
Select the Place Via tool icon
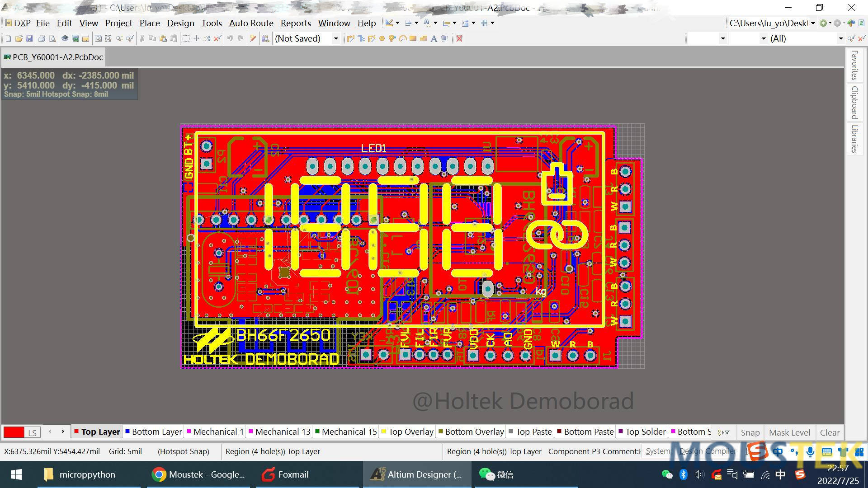392,38
